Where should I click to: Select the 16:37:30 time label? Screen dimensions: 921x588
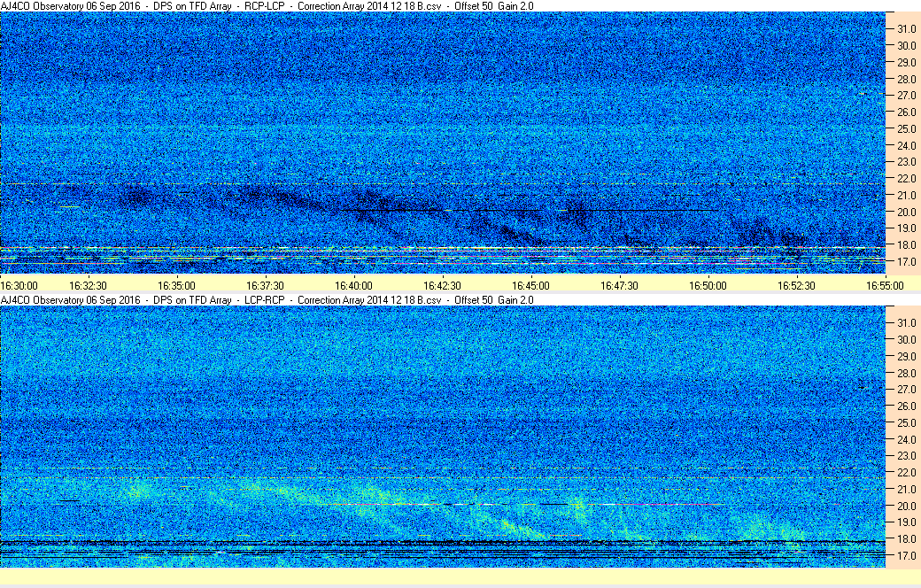click(265, 286)
